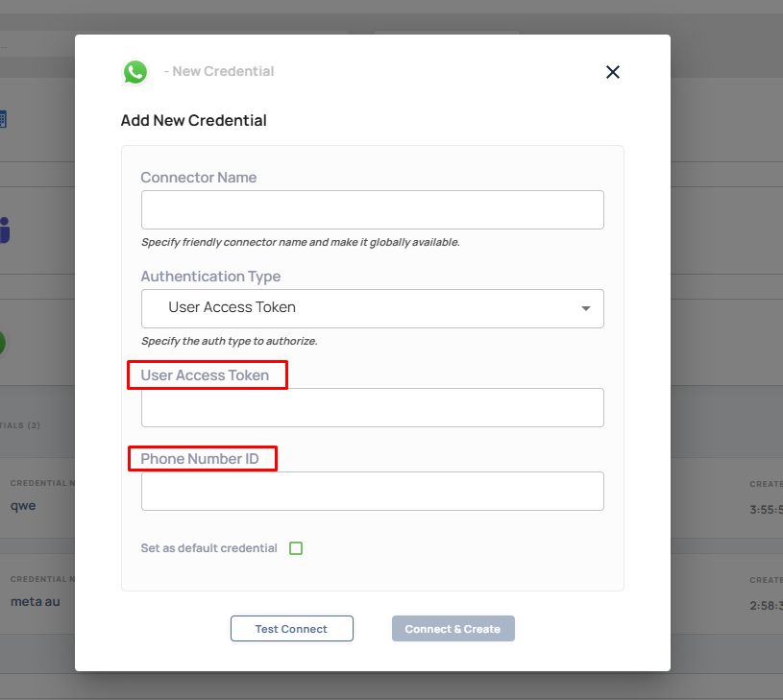Enable the Set as default credential checkbox

296,548
